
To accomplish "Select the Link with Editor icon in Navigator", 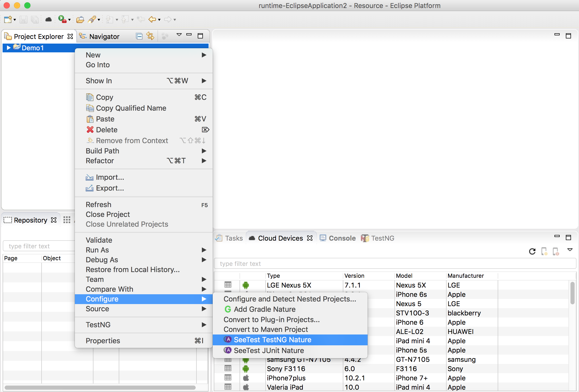I will coord(150,36).
